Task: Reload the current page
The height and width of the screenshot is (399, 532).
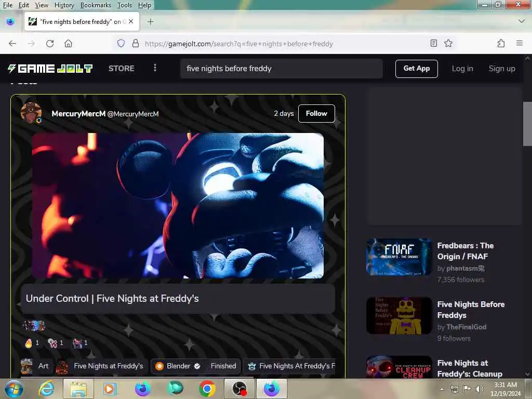Action: [x=50, y=44]
